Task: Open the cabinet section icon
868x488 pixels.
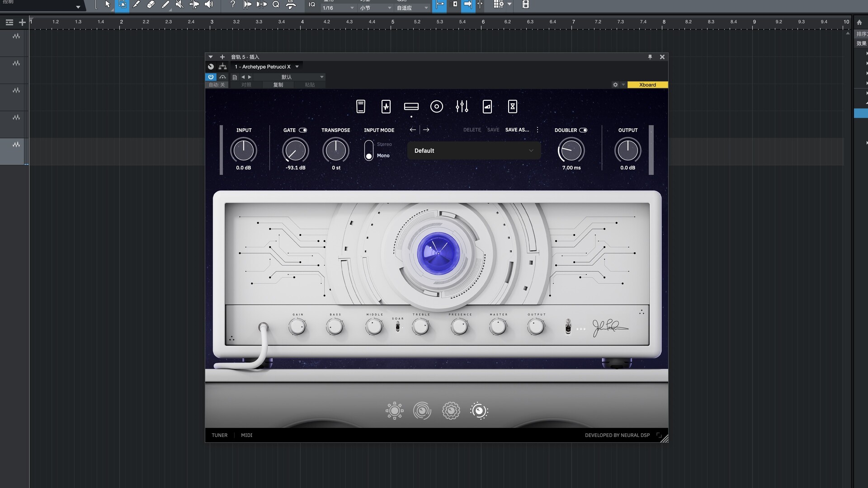Action: click(x=436, y=107)
